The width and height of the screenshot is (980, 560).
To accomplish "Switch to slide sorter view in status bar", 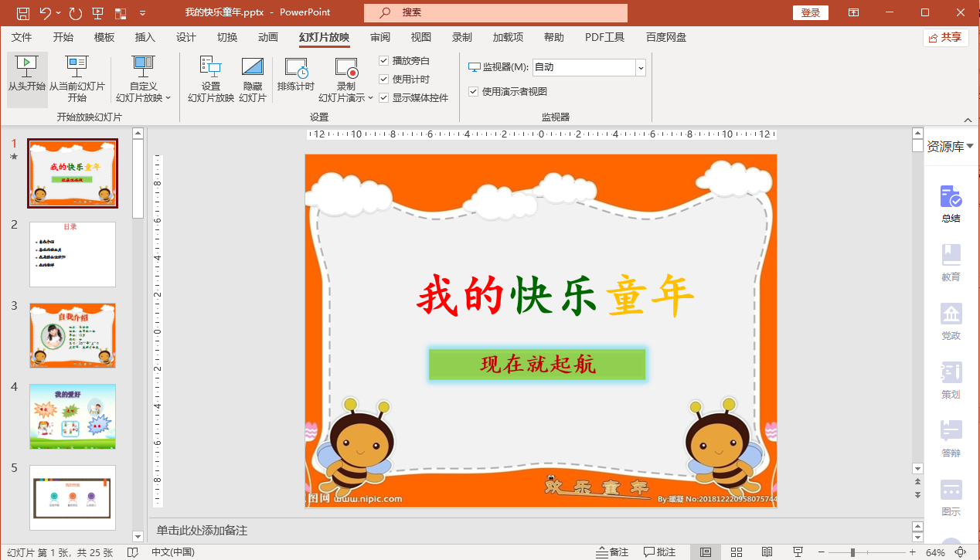I will coord(736,552).
